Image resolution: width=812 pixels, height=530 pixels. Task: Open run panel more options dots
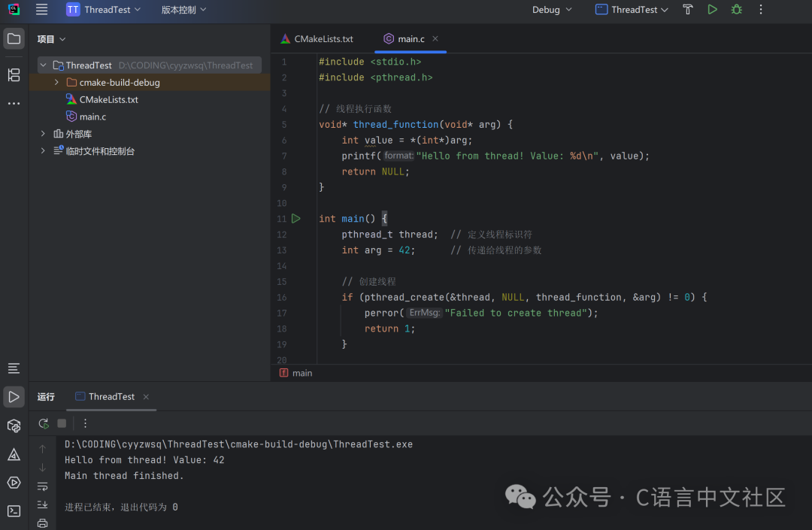point(86,423)
